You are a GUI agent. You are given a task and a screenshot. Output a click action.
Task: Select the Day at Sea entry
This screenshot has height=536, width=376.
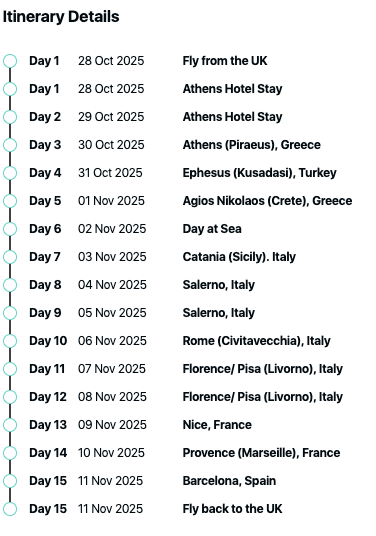pyautogui.click(x=212, y=229)
